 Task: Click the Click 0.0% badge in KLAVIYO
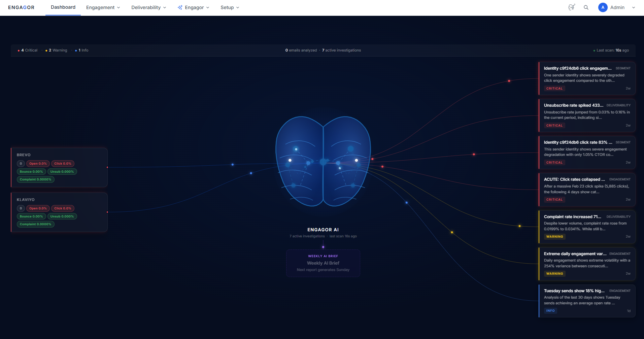pos(63,208)
